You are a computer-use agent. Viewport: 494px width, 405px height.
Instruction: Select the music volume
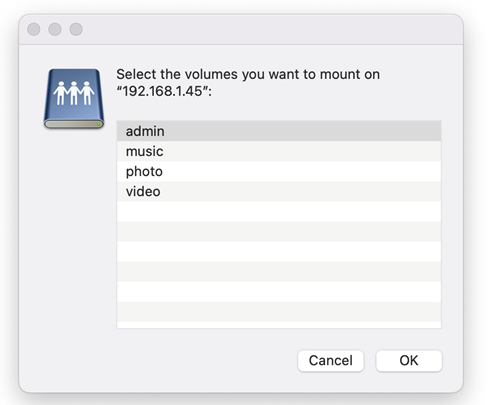coord(279,151)
